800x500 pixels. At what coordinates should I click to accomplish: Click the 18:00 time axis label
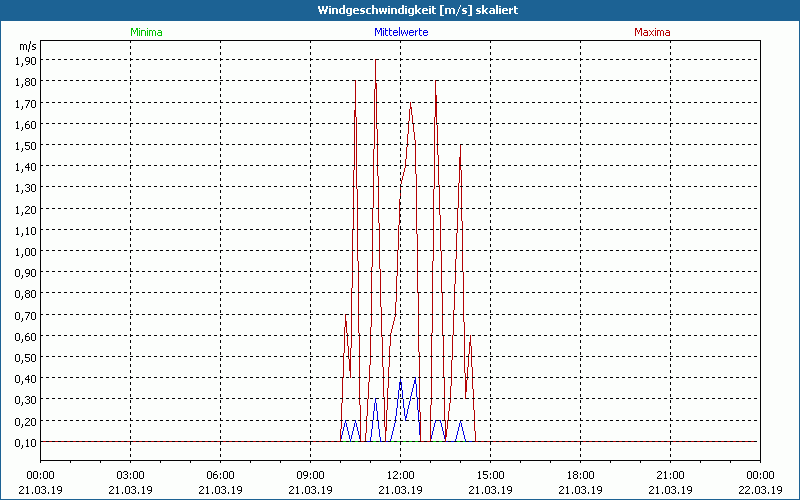[580, 475]
